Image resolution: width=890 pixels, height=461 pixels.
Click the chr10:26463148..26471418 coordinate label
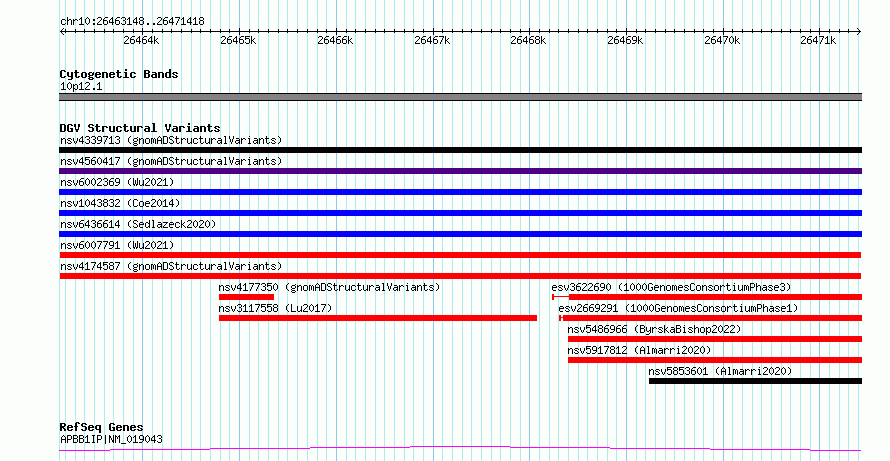(x=132, y=22)
